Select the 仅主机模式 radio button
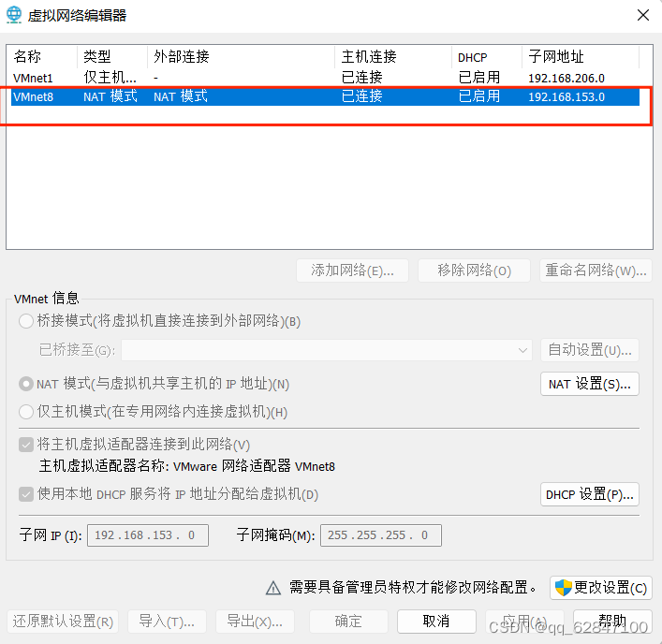662x644 pixels. (x=26, y=412)
